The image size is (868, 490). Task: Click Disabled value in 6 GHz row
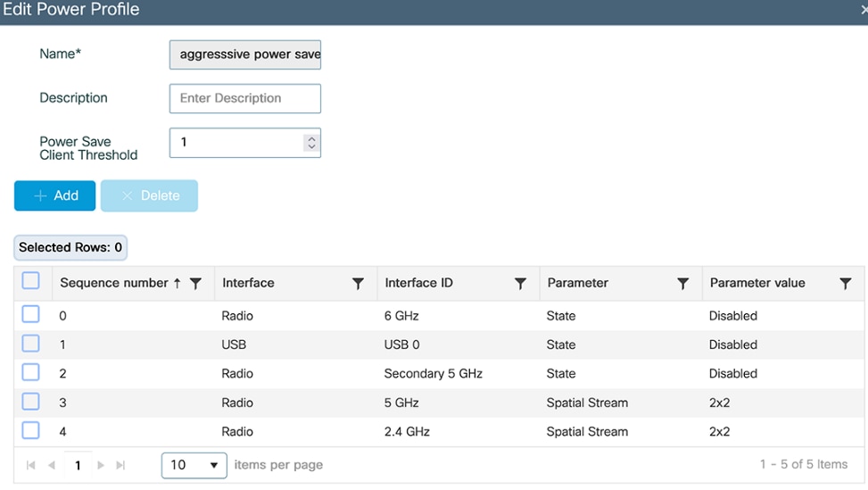pos(733,316)
